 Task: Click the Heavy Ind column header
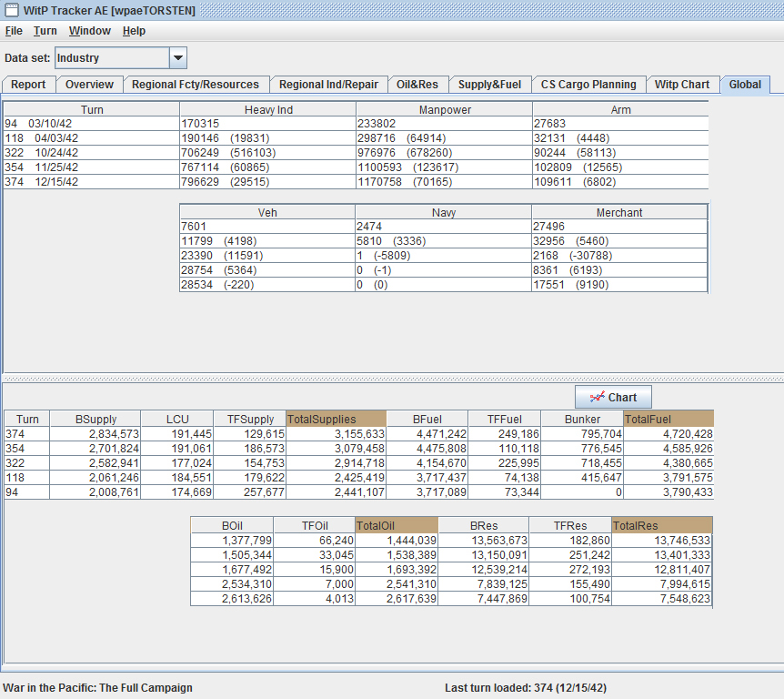(268, 109)
